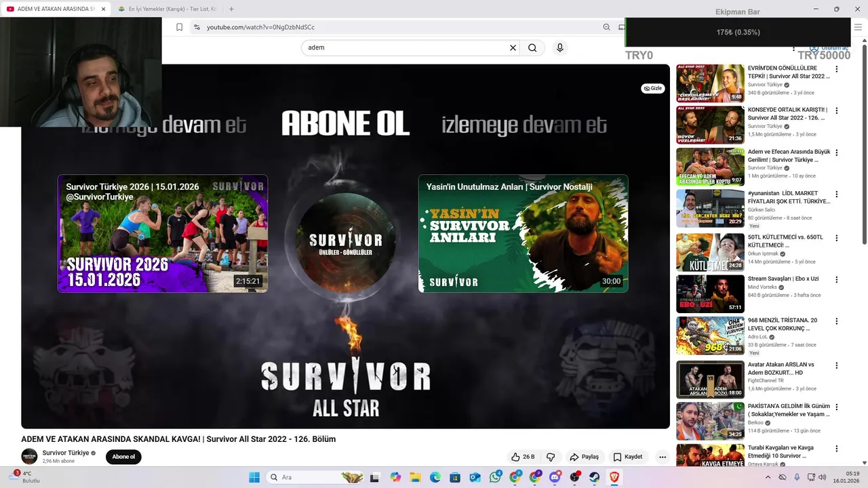
Task: Open options menu for Stream Savaşları Ebo x Uzi
Action: coord(836,279)
